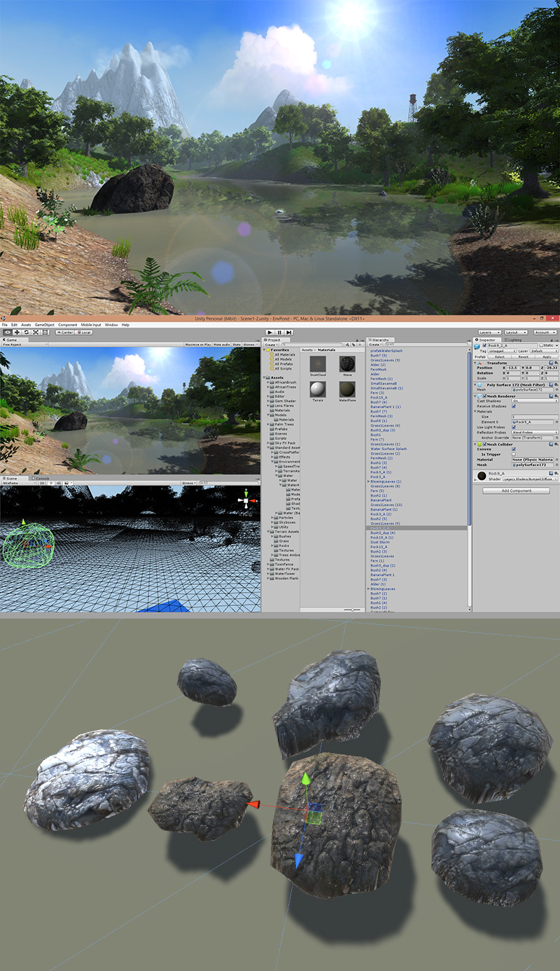Toggle the Convex checkbox in Mesh Collider
This screenshot has height=971, width=560.
pos(514,449)
